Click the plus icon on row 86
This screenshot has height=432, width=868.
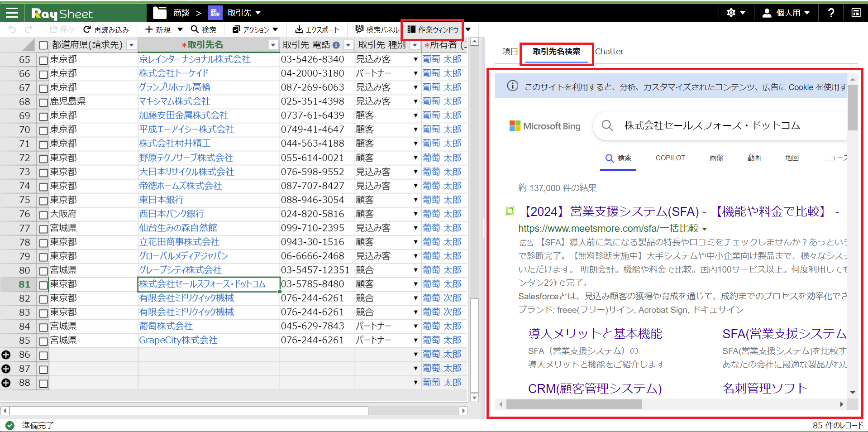[6, 355]
